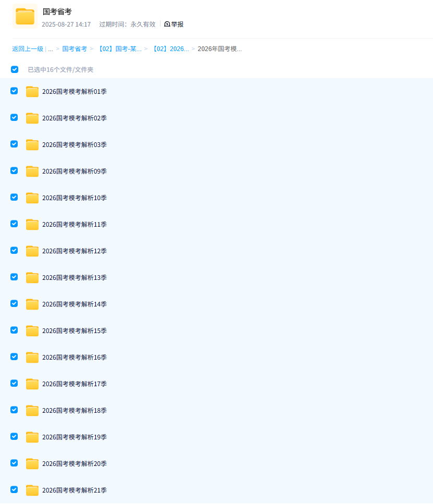Click folder name 2026国考模考解析13季
Viewport: 433px width, 504px height.
click(75, 278)
